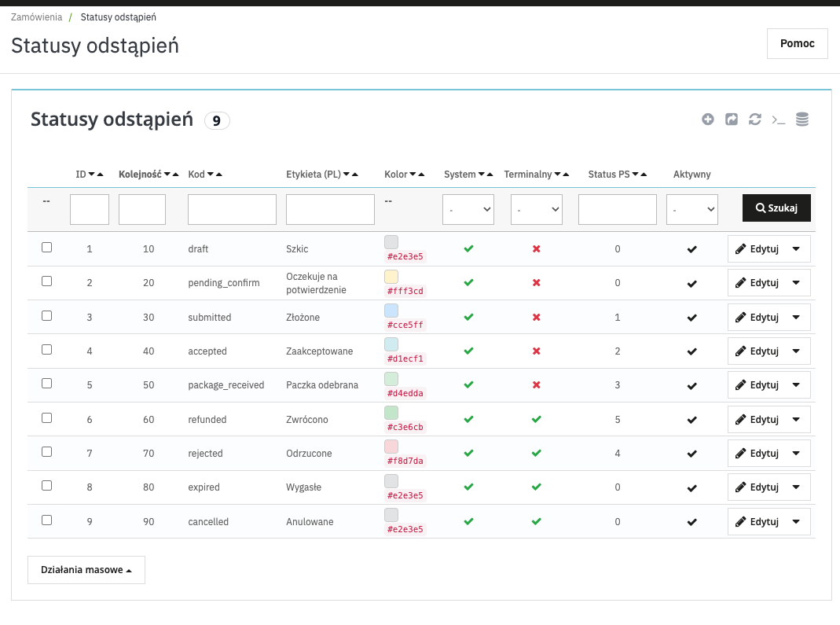Click the add new status plus icon
This screenshot has height=625, width=840.
[708, 119]
